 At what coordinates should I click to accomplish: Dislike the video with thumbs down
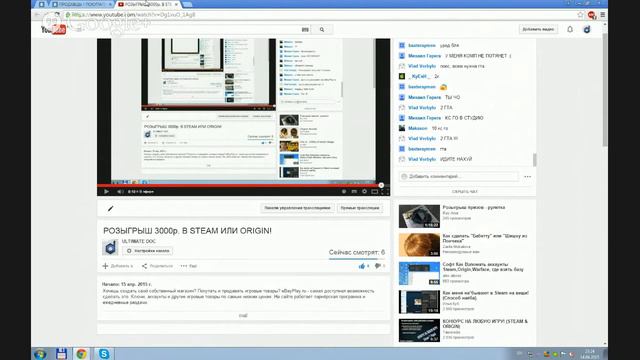379,266
